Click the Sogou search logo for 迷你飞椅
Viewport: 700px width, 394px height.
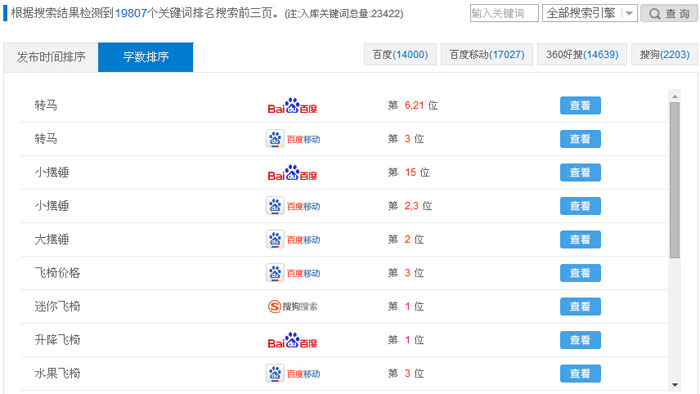(292, 307)
